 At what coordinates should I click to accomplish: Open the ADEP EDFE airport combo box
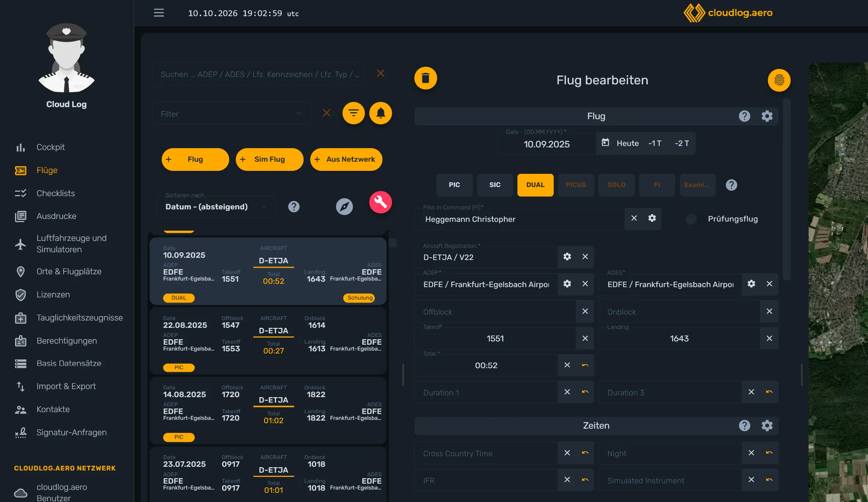[487, 284]
